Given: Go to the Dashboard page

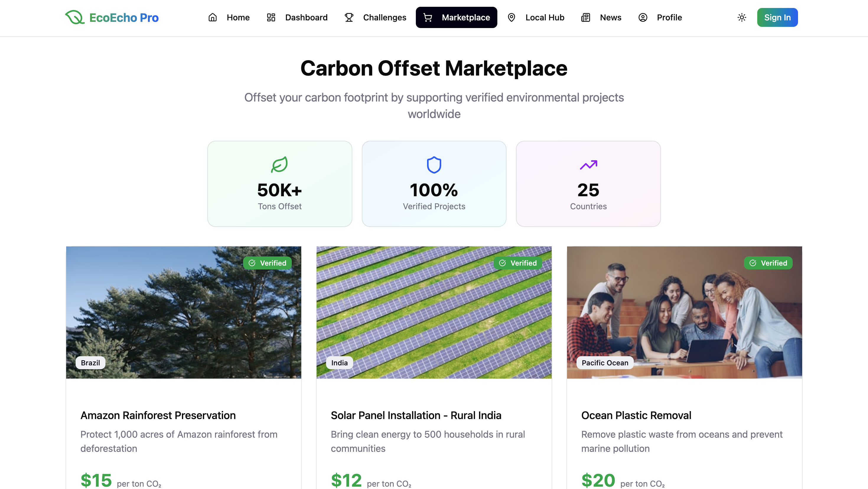Looking at the screenshot, I should click(x=297, y=17).
